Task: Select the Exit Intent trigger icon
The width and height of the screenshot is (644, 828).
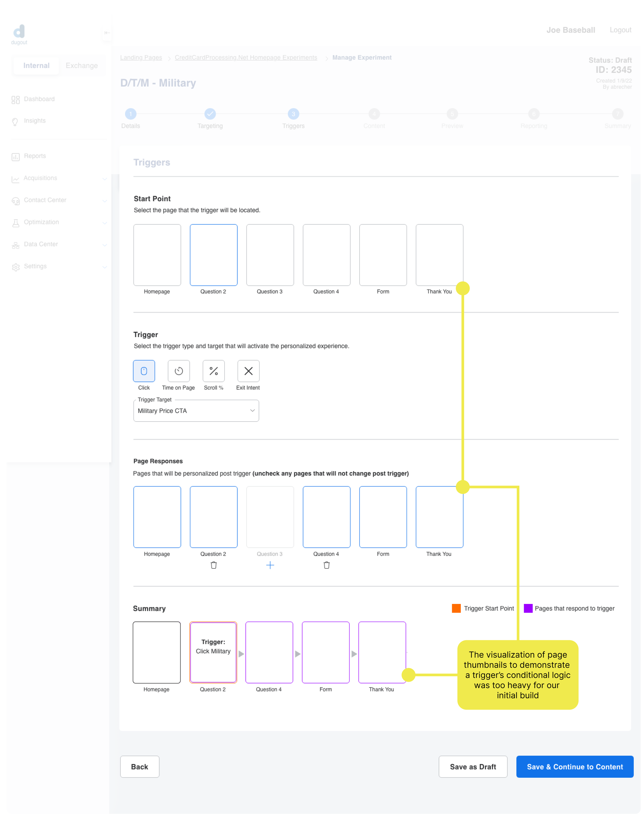Action: pos(248,371)
